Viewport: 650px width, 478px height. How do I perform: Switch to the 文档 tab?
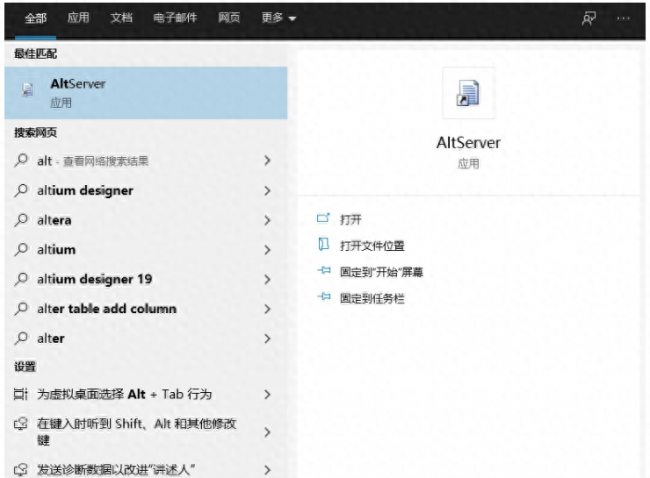click(121, 17)
